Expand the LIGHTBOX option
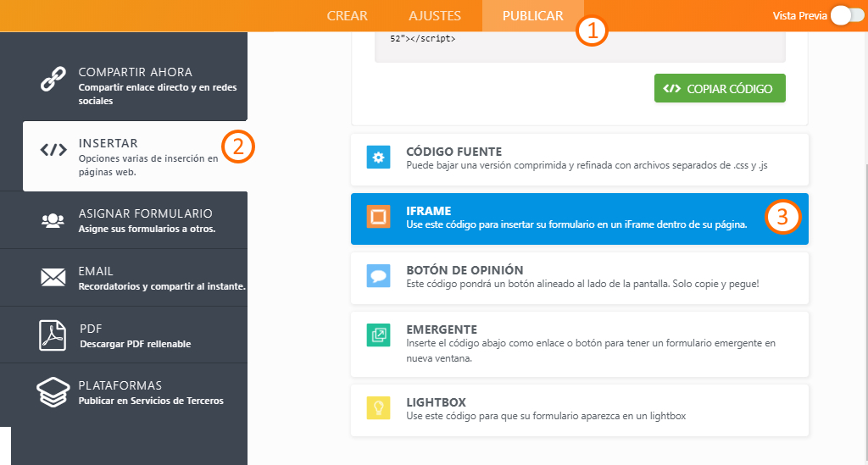The width and height of the screenshot is (868, 465). pyautogui.click(x=580, y=410)
